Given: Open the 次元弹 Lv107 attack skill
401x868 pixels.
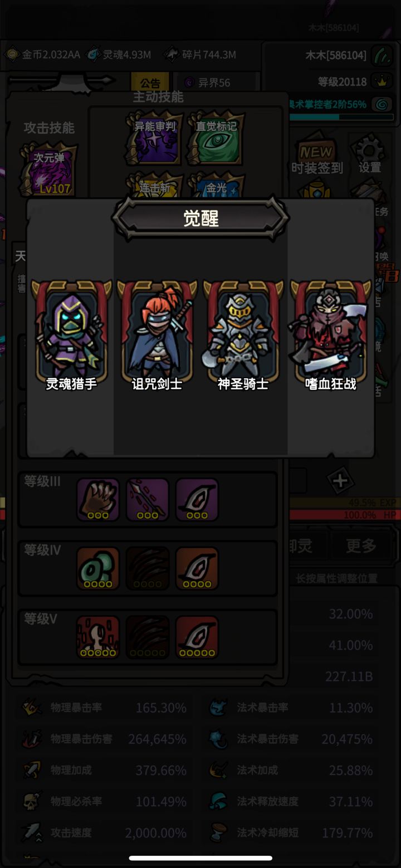Looking at the screenshot, I should point(49,170).
